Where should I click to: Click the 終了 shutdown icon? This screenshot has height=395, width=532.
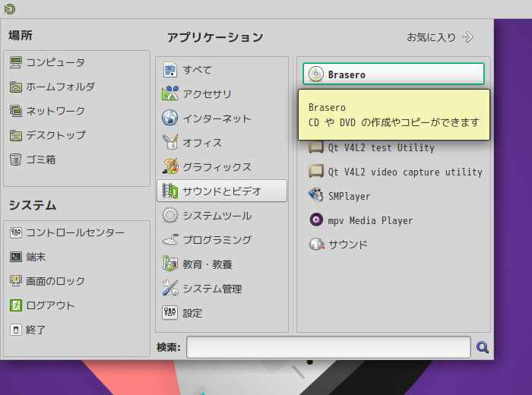[16, 330]
